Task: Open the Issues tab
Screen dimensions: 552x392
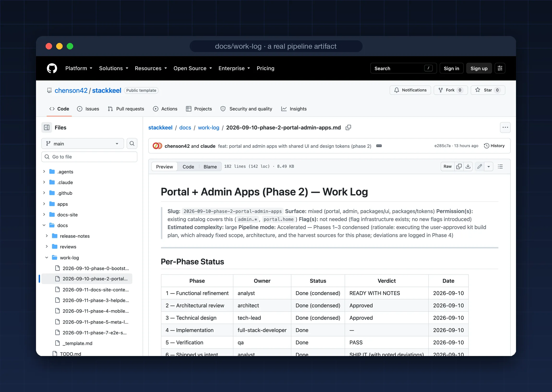Action: (x=88, y=109)
